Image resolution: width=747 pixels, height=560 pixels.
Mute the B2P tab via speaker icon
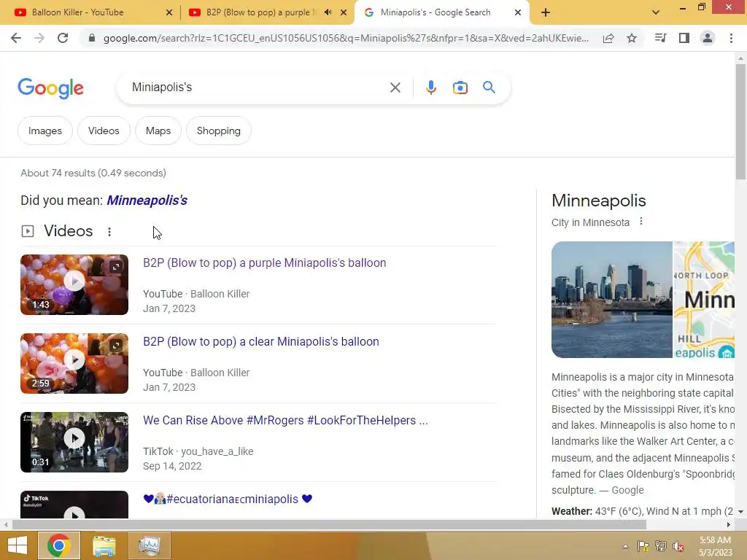click(328, 12)
